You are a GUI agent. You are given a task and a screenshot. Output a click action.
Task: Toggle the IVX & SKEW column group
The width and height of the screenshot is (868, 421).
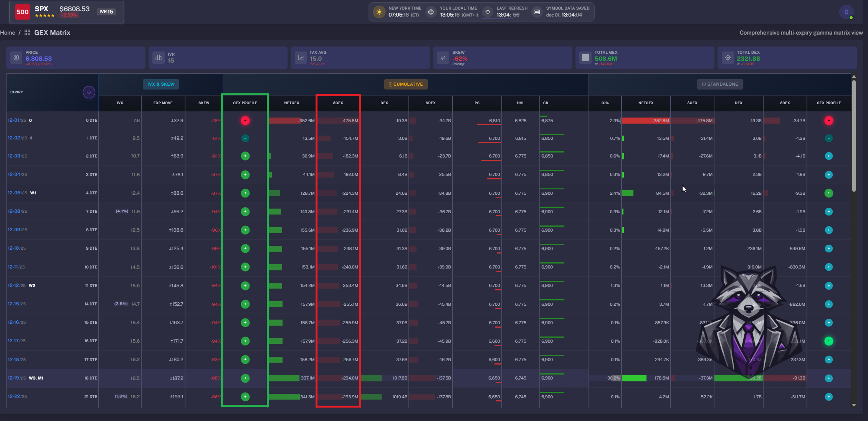pyautogui.click(x=160, y=84)
